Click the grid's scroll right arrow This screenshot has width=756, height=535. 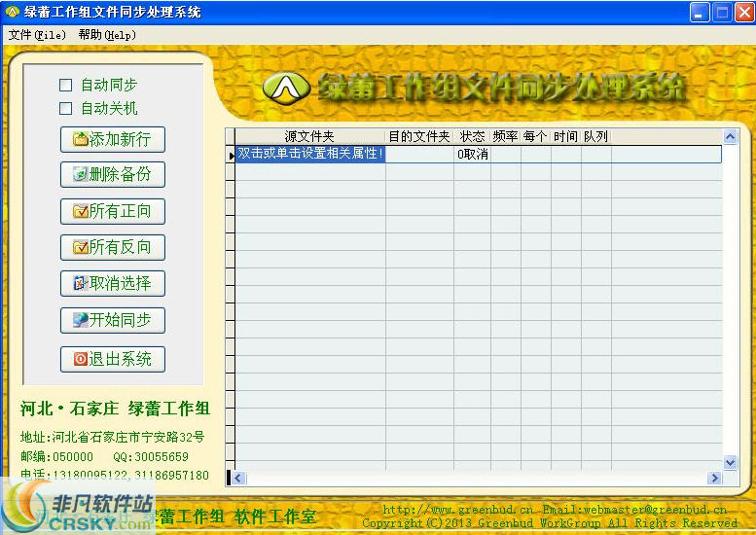(x=714, y=478)
